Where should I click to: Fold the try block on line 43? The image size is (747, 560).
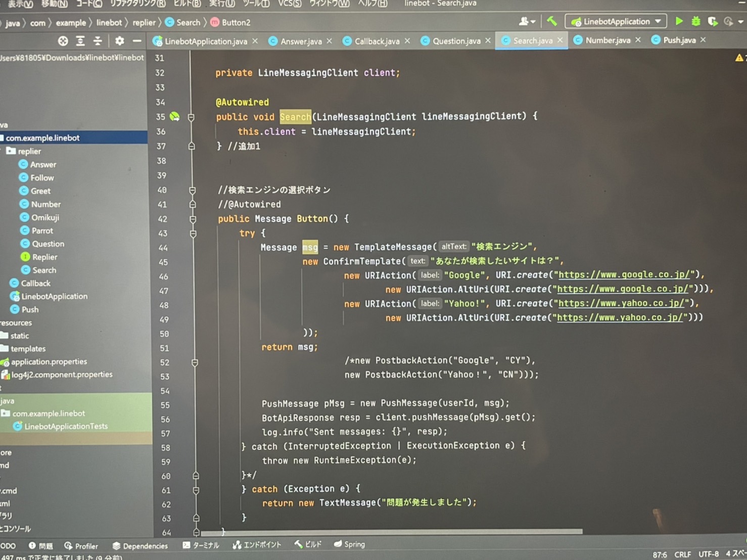coord(193,234)
